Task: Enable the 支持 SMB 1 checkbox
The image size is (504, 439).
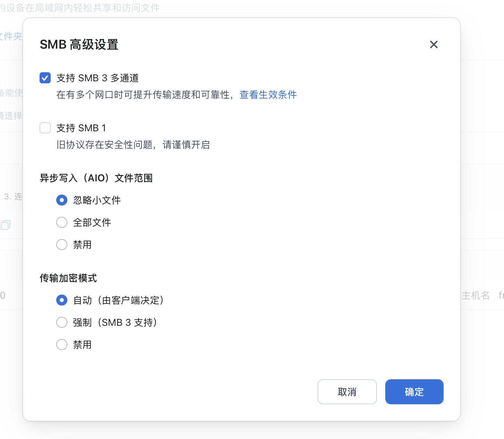Action: (45, 128)
